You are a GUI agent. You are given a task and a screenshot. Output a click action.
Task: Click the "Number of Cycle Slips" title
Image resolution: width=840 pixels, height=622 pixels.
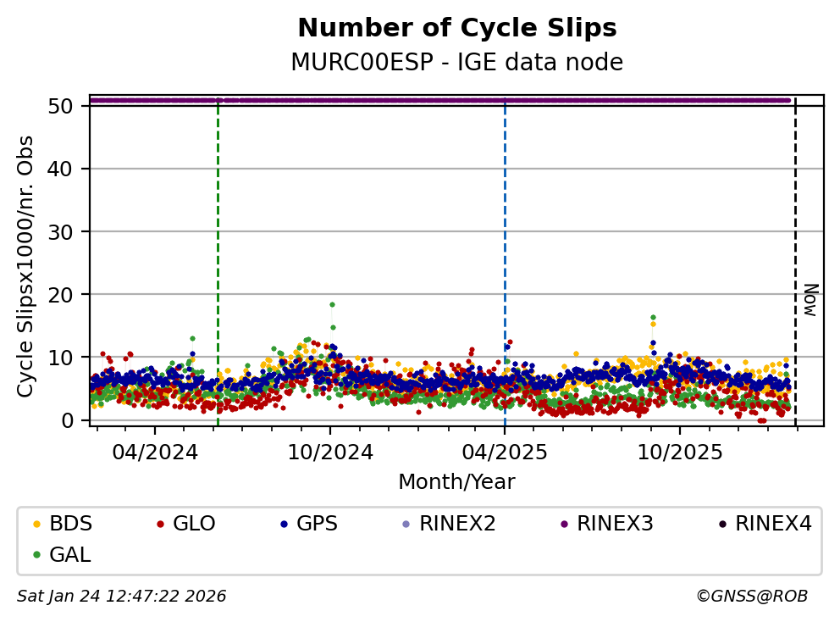tap(456, 29)
